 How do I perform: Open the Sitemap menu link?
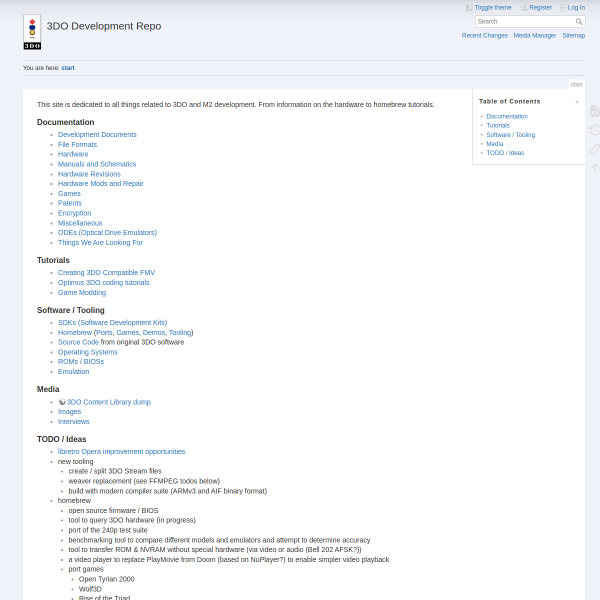tap(574, 36)
